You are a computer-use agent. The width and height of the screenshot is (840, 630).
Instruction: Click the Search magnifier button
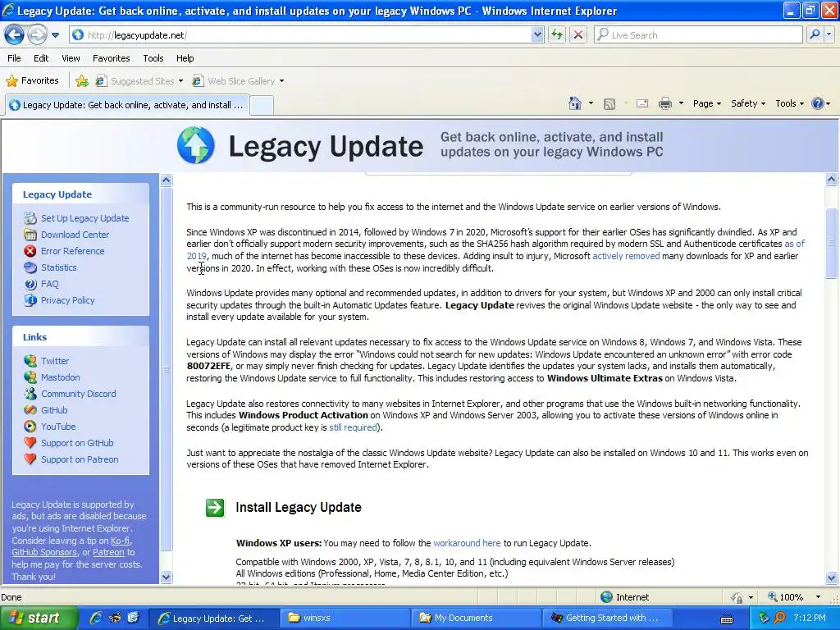815,34
